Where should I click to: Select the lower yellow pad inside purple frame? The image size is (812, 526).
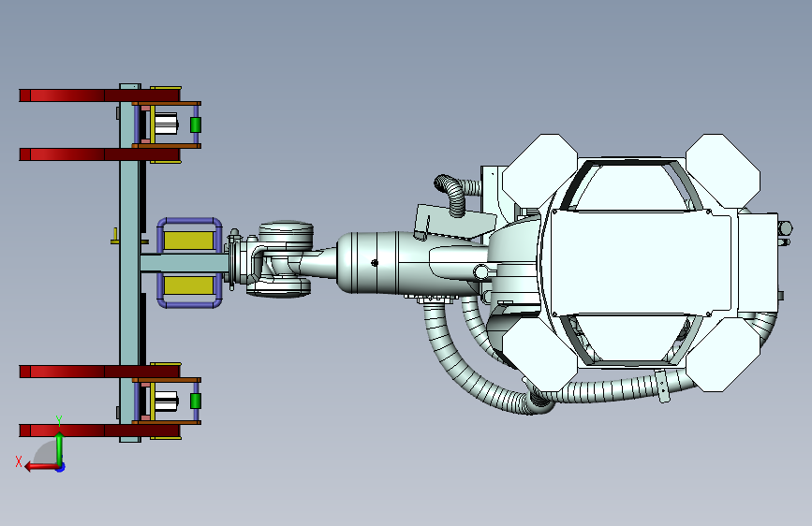(x=188, y=285)
